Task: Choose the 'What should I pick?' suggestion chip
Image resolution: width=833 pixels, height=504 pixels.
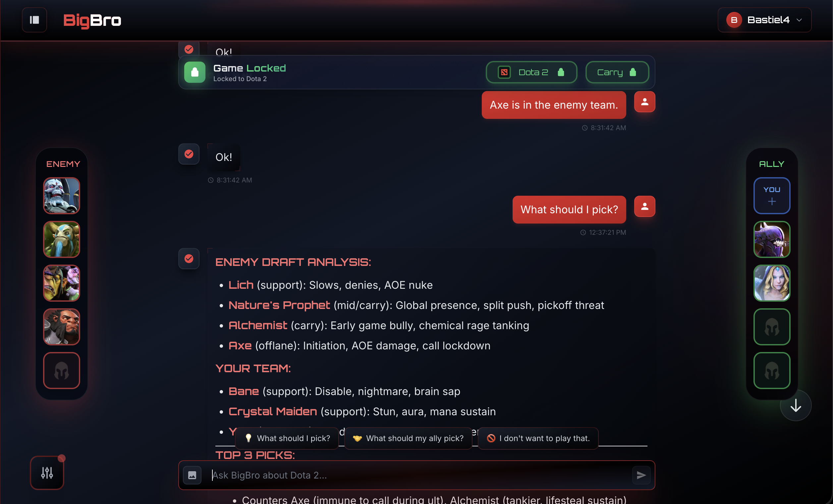Action: coord(287,438)
